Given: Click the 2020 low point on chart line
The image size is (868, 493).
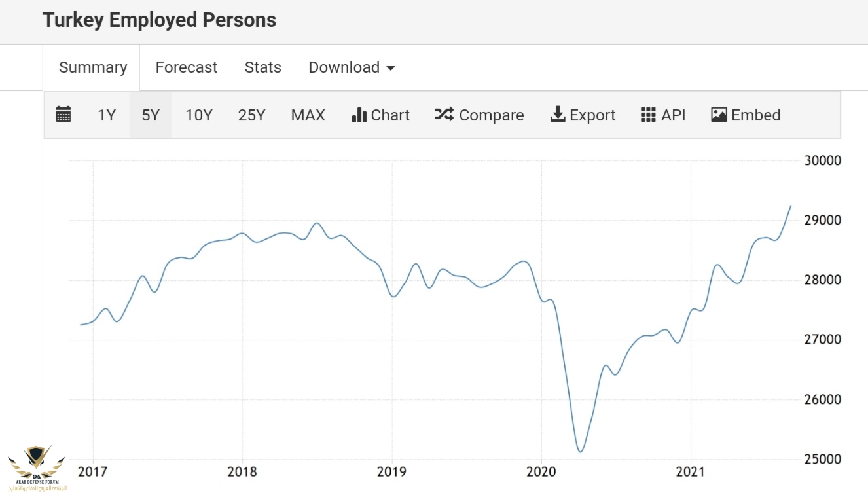Looking at the screenshot, I should coord(580,451).
